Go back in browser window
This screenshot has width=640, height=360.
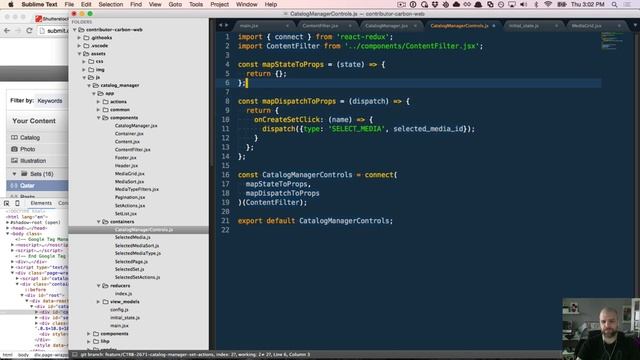click(7, 31)
